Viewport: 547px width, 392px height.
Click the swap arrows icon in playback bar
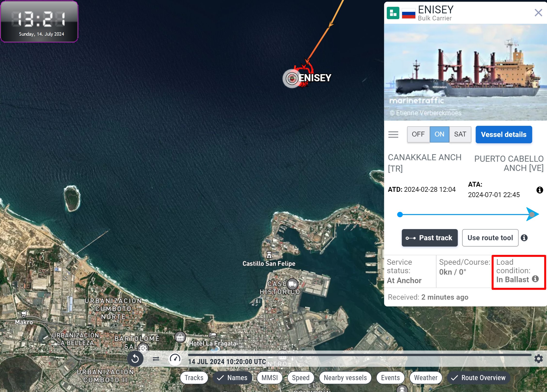(x=156, y=359)
